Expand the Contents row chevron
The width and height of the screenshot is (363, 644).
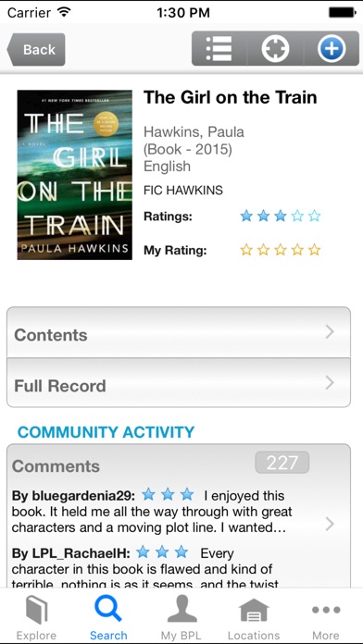[330, 332]
